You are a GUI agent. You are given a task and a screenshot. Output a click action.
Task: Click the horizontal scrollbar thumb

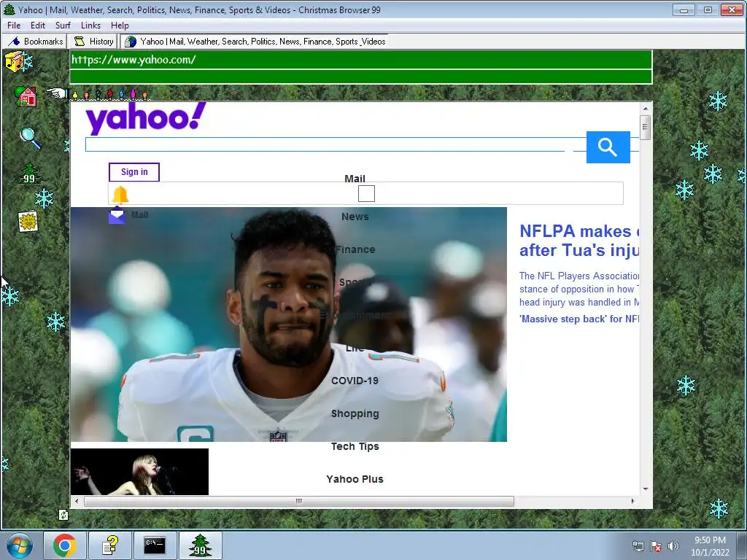coord(299,501)
